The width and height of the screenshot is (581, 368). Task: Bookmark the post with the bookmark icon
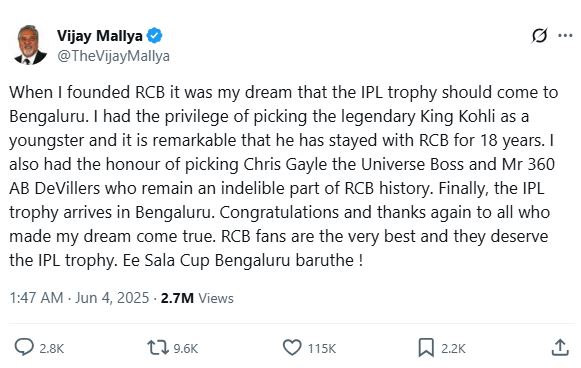(x=426, y=348)
